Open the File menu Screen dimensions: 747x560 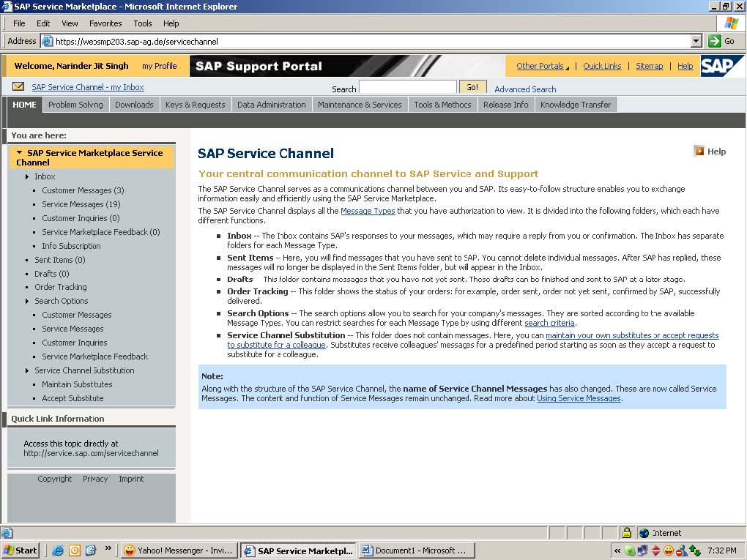point(19,23)
